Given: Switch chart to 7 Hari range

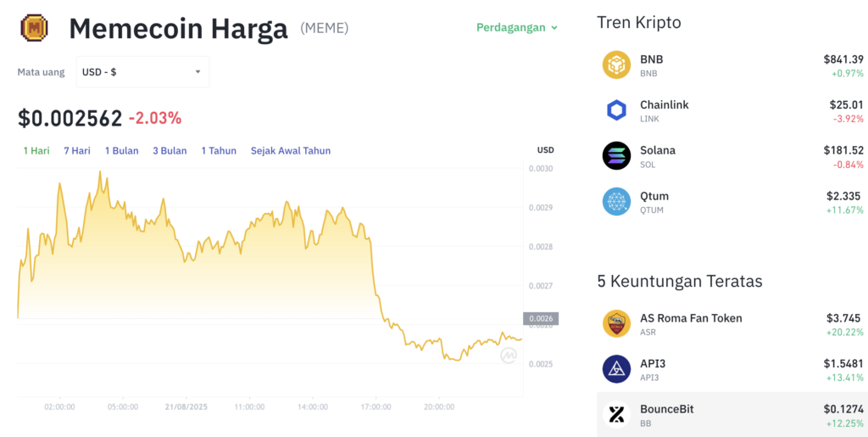Looking at the screenshot, I should [77, 151].
